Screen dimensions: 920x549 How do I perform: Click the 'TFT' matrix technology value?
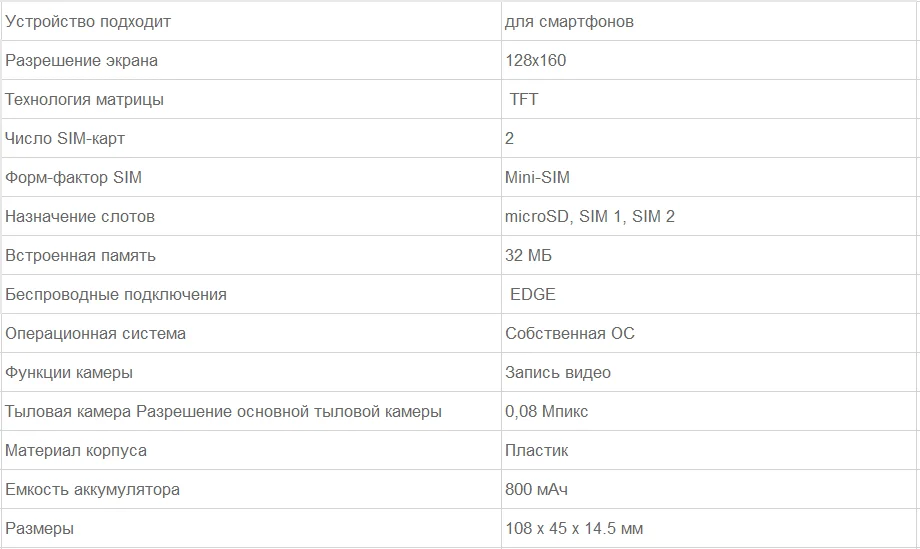click(524, 99)
